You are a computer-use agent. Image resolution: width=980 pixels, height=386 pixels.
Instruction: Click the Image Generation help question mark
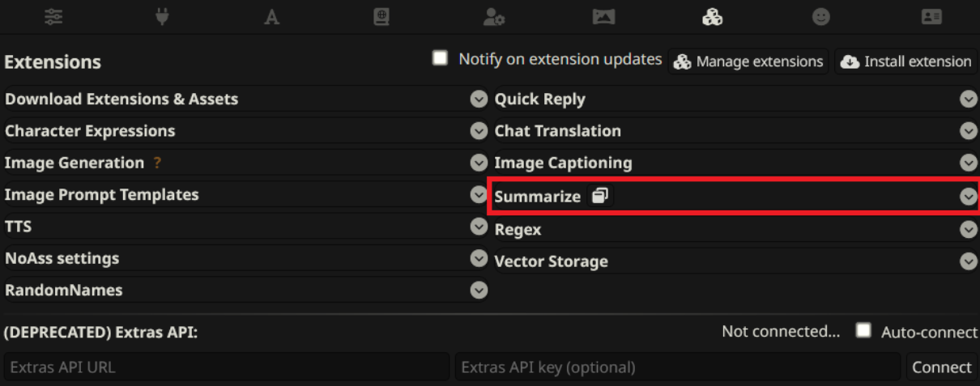pyautogui.click(x=157, y=163)
